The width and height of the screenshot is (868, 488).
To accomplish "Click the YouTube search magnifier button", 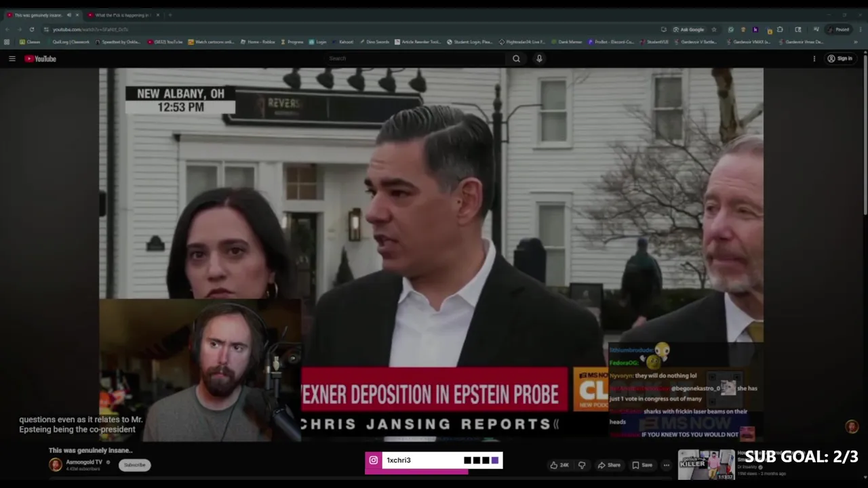I will 516,59.
